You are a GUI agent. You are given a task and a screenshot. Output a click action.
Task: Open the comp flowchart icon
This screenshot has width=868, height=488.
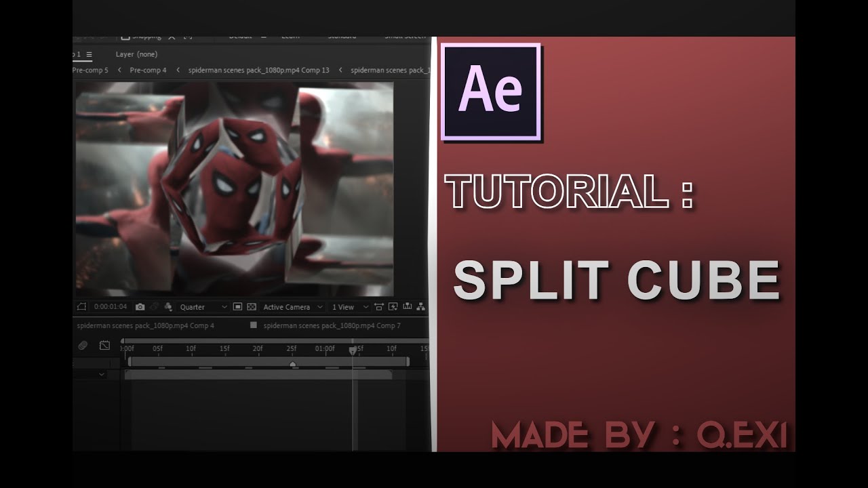click(420, 307)
